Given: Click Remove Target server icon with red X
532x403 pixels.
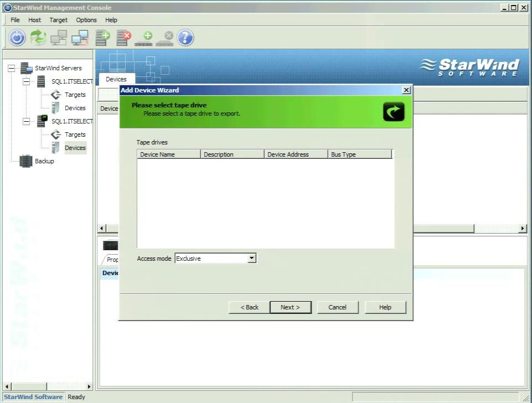Looking at the screenshot, I should [123, 37].
